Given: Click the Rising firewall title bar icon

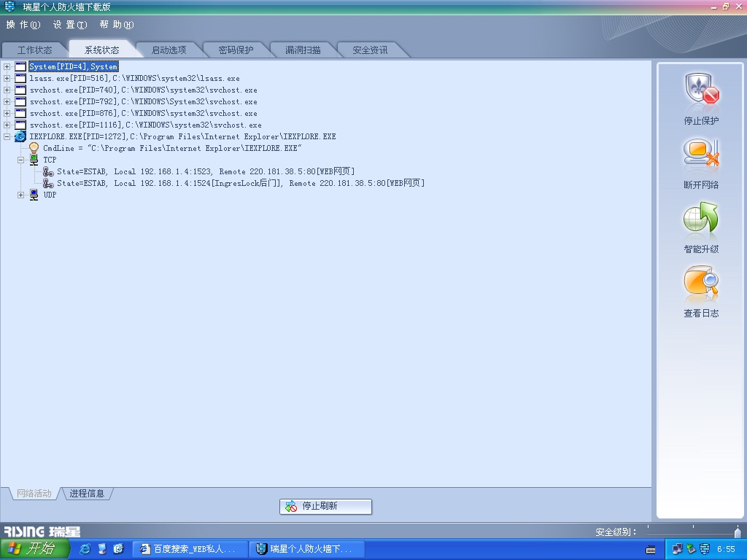Looking at the screenshot, I should pos(9,7).
